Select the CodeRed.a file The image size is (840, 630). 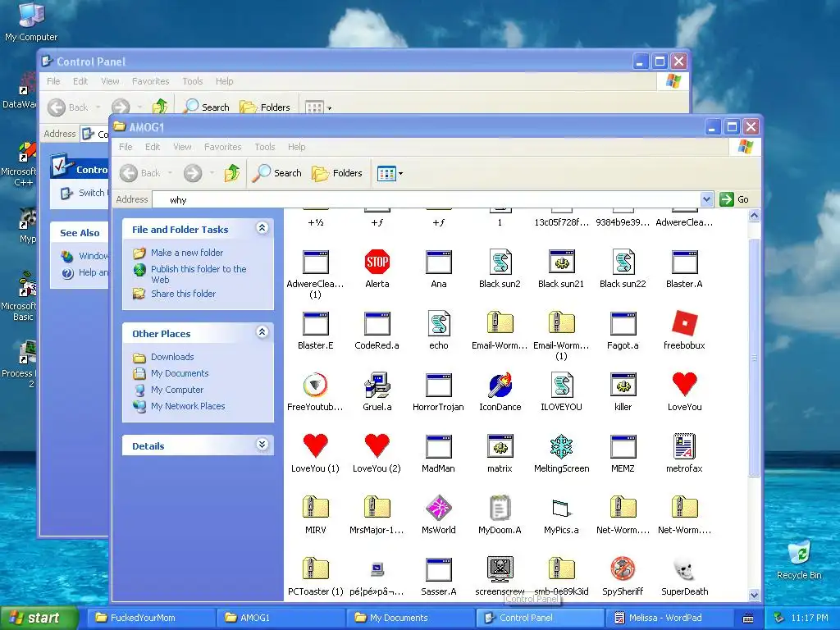377,323
